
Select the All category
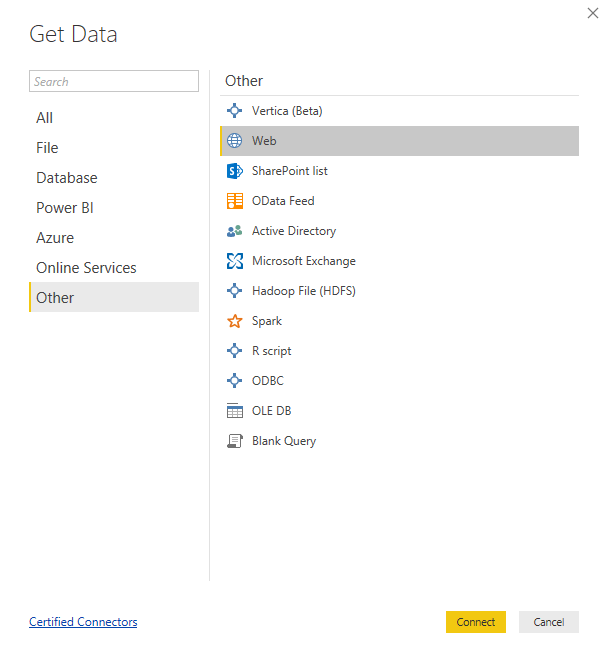click(x=114, y=118)
